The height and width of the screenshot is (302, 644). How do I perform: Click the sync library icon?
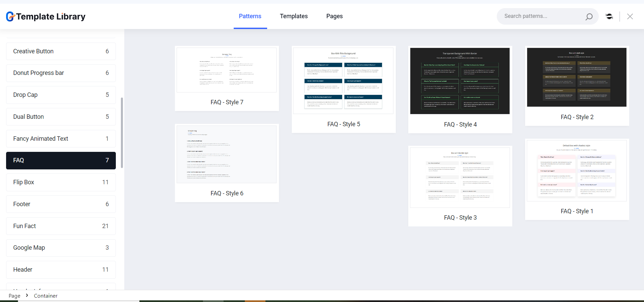(x=609, y=17)
